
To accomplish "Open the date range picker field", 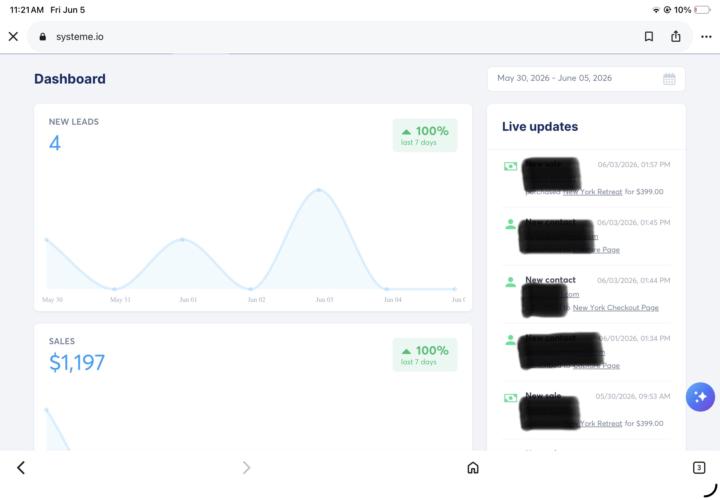I will [586, 79].
